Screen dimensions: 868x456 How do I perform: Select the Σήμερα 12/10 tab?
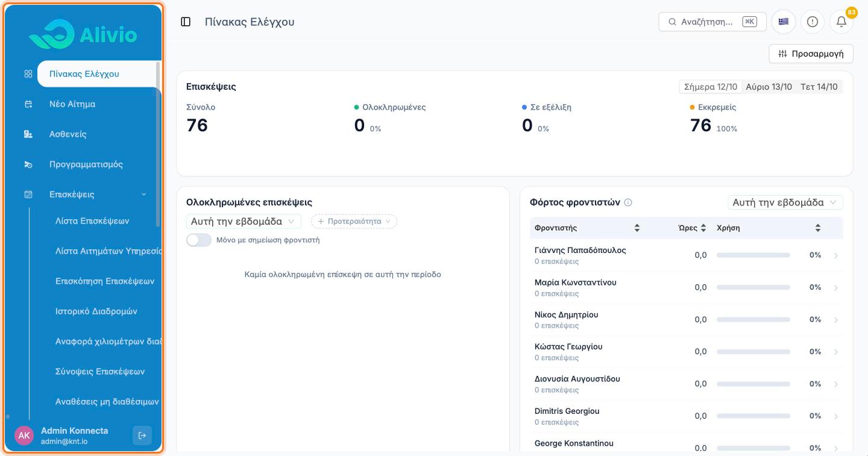[x=711, y=87]
